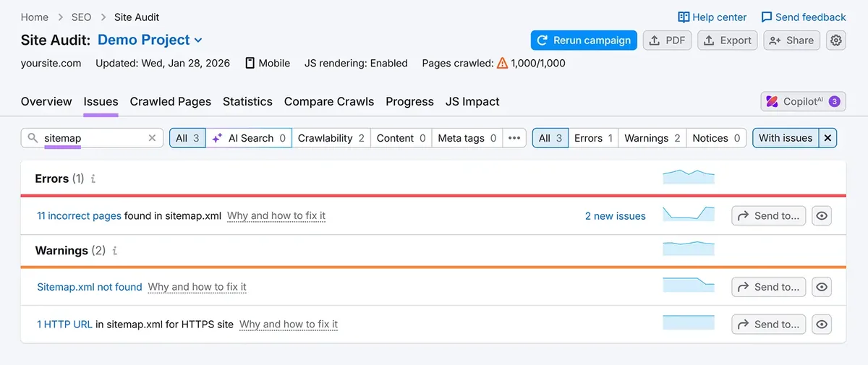
Task: Click the yoursite.com domain text
Action: [x=51, y=63]
